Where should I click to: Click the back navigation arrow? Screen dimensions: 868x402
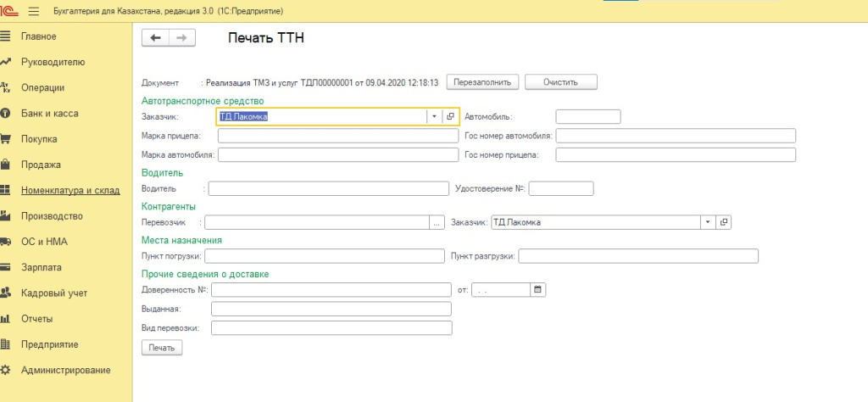pyautogui.click(x=155, y=37)
